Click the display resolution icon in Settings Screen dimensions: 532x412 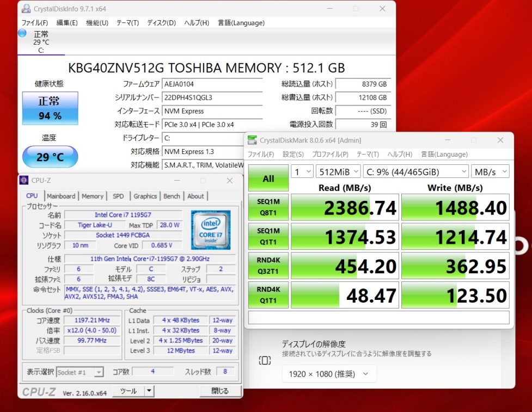coord(265,360)
